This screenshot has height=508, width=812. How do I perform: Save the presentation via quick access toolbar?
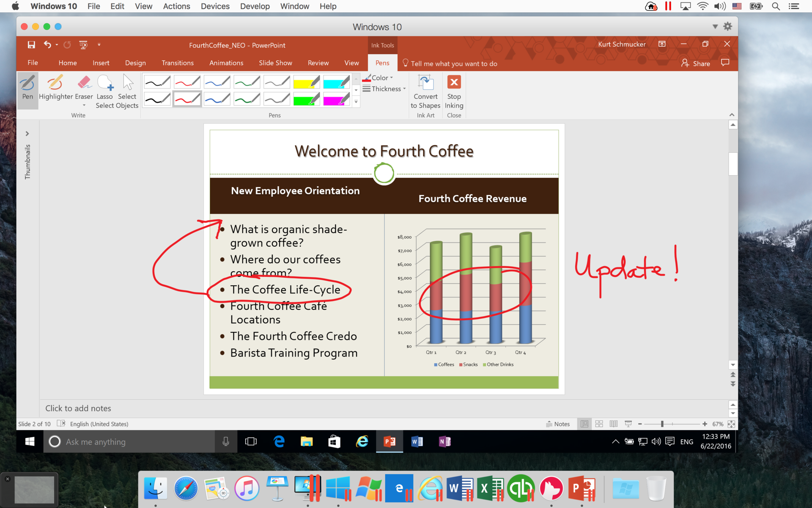tap(31, 45)
